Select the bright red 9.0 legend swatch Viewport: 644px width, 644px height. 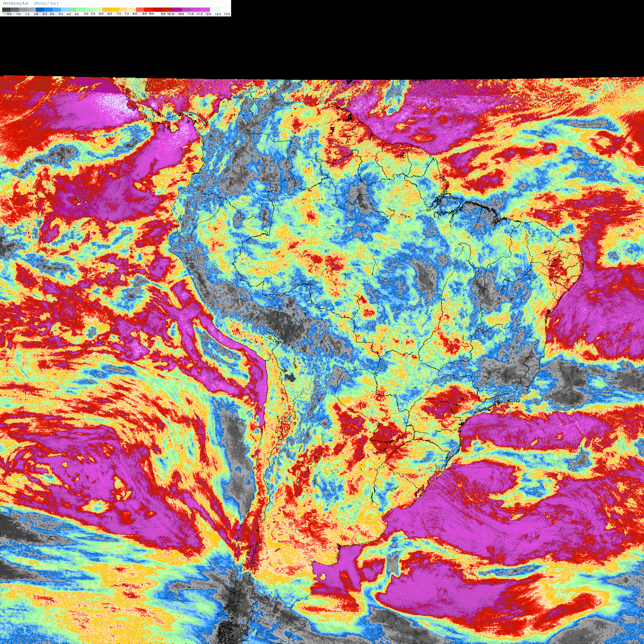pyautogui.click(x=148, y=10)
